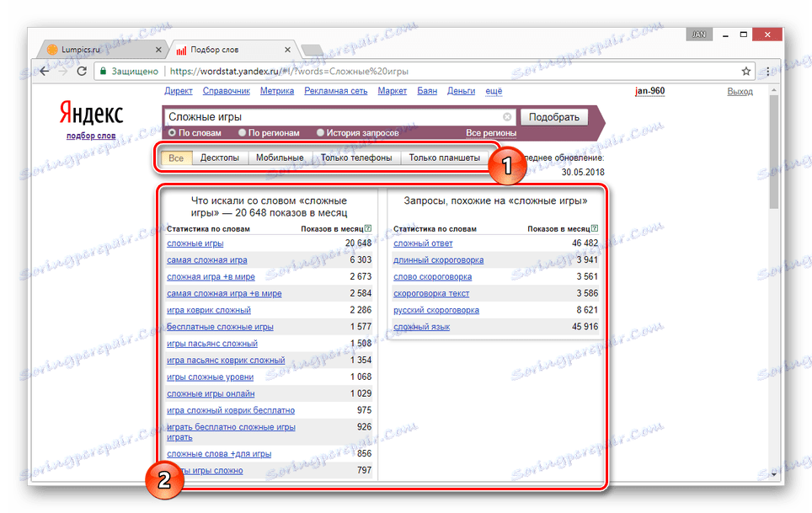
Task: Close the Lumpics.ru tab
Action: click(x=158, y=50)
